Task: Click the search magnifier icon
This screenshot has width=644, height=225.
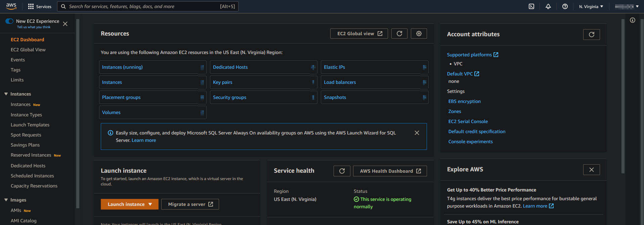Action: point(63,6)
